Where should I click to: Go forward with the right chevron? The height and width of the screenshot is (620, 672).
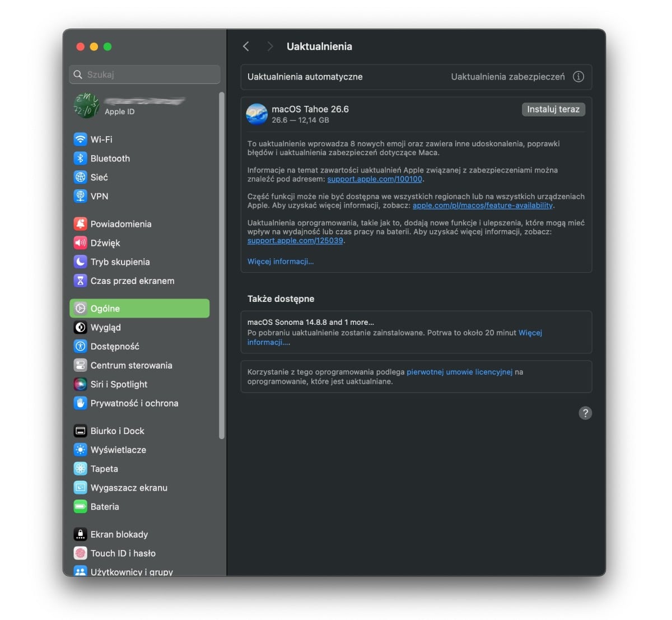pos(270,46)
